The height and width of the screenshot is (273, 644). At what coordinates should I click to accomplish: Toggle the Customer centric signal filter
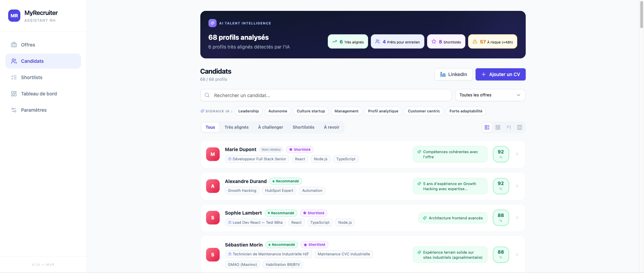[424, 111]
